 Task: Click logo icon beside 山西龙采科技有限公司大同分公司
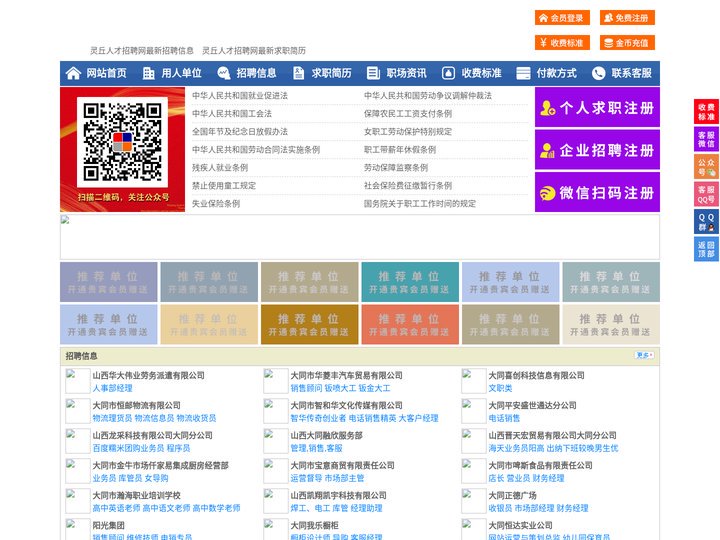[78, 441]
